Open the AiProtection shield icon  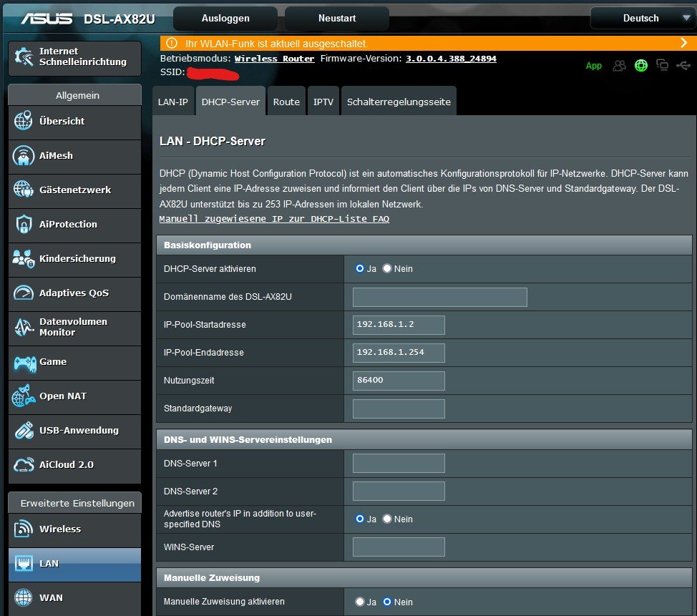pos(23,224)
